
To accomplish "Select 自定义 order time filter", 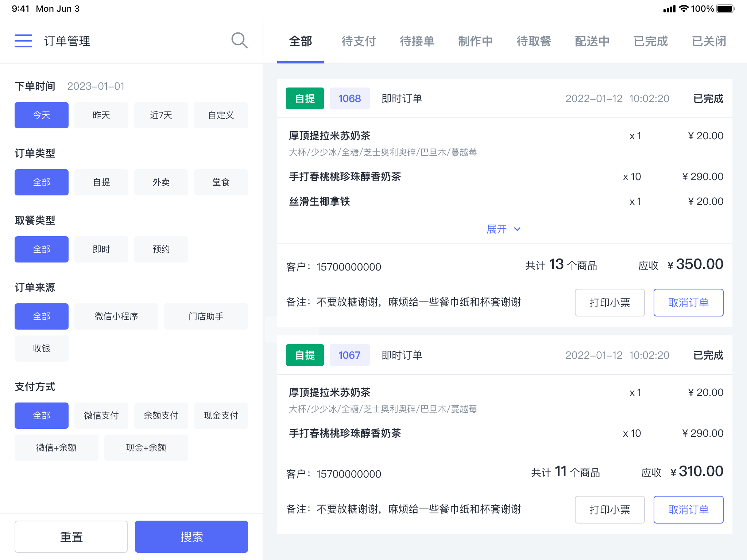I will [221, 115].
